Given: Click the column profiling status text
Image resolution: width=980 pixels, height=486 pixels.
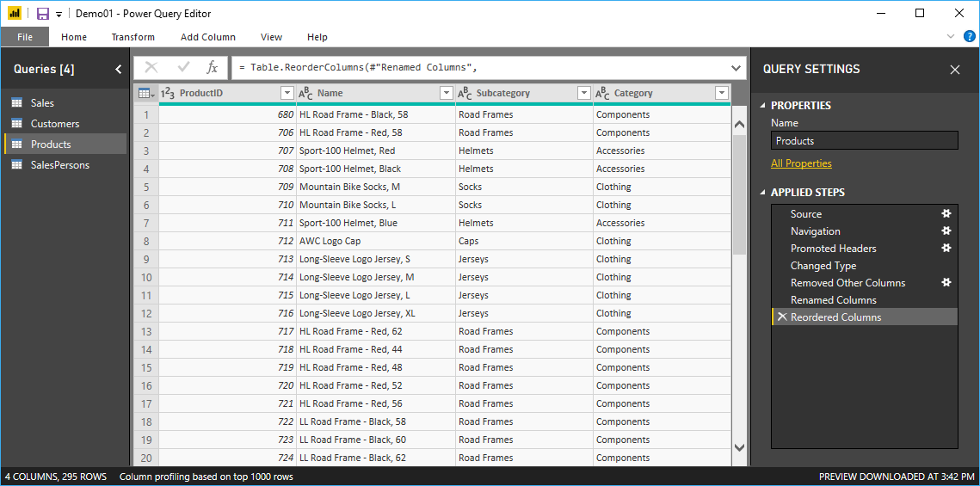Looking at the screenshot, I should (206, 477).
